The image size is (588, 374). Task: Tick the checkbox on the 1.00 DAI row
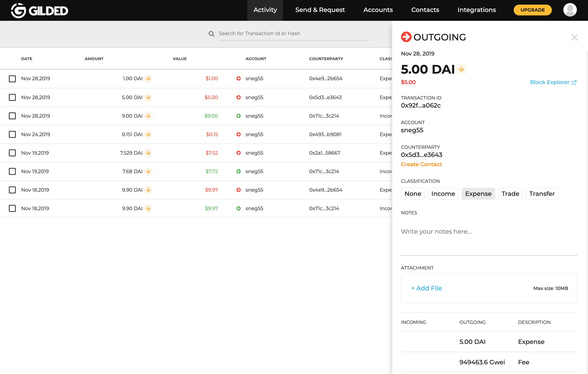tap(12, 79)
